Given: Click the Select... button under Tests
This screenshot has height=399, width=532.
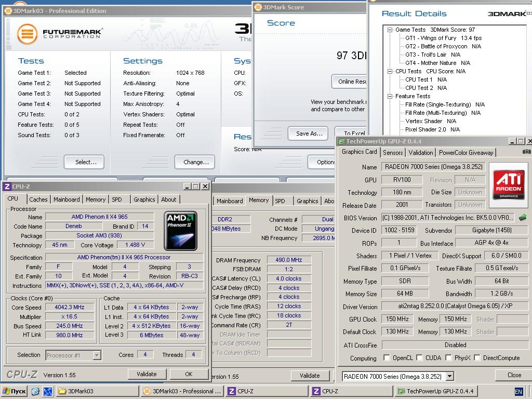Looking at the screenshot, I should (84, 162).
